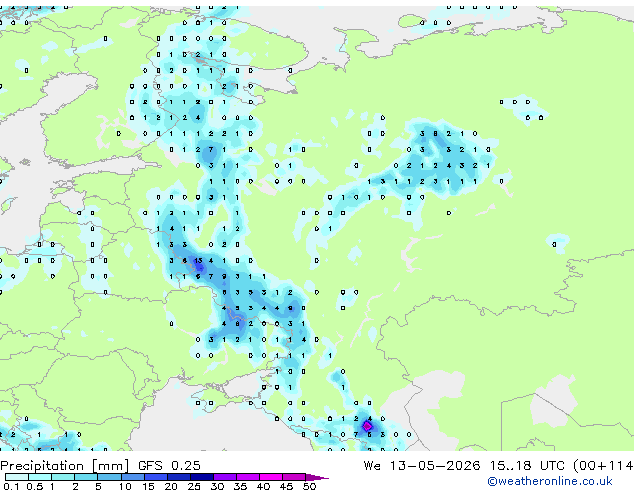
Task: Click the '15' precipitation value on the map
Action: click(198, 260)
